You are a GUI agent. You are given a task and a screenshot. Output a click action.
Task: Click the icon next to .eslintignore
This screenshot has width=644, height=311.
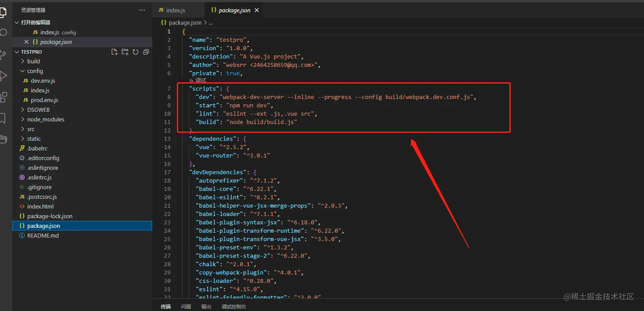pos(22,168)
